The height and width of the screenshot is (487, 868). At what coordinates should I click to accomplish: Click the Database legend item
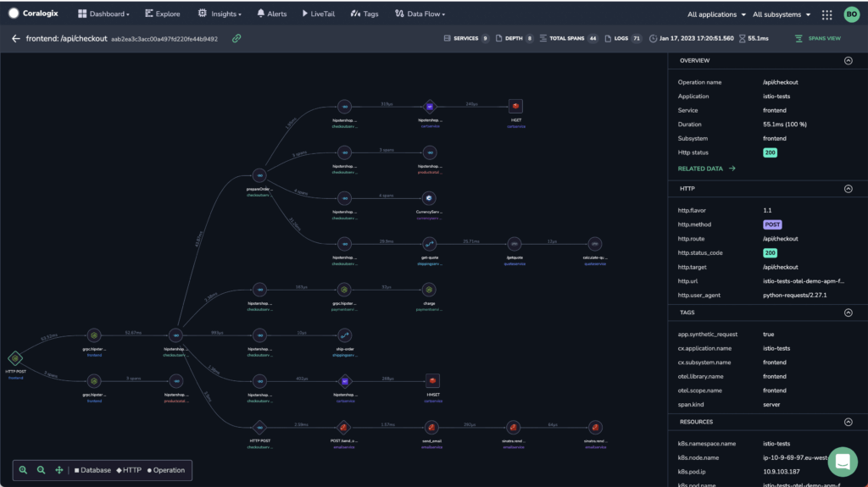(92, 470)
